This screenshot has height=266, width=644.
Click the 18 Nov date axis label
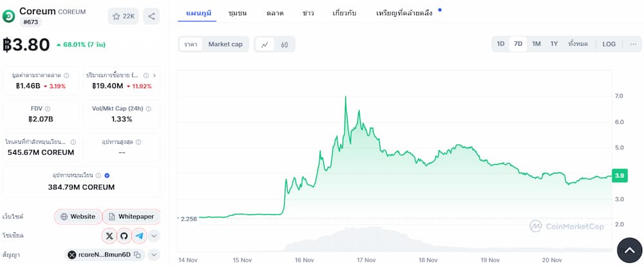pyautogui.click(x=428, y=260)
